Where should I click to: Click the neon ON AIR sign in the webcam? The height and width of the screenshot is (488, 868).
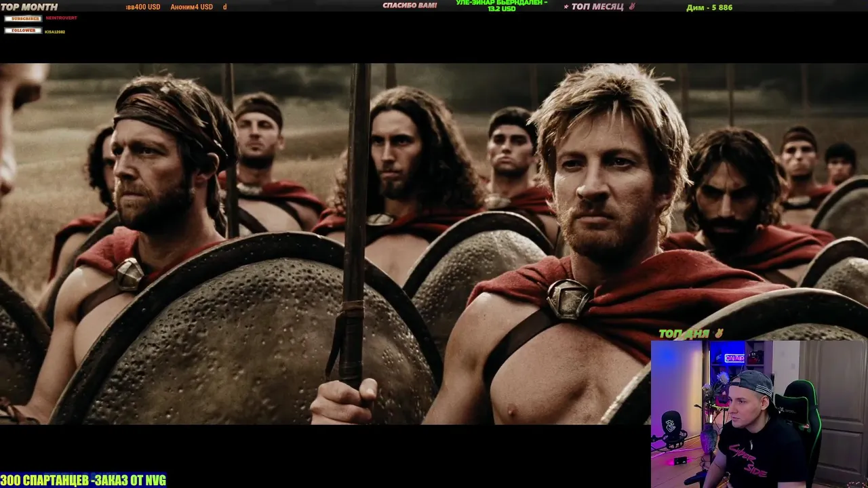point(734,358)
